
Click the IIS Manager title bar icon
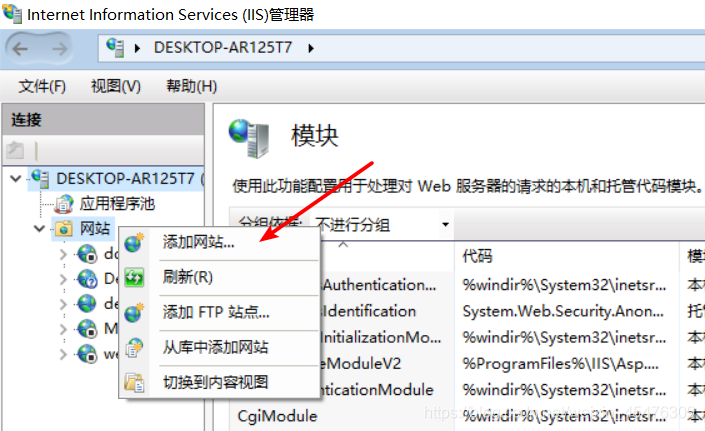[12, 13]
